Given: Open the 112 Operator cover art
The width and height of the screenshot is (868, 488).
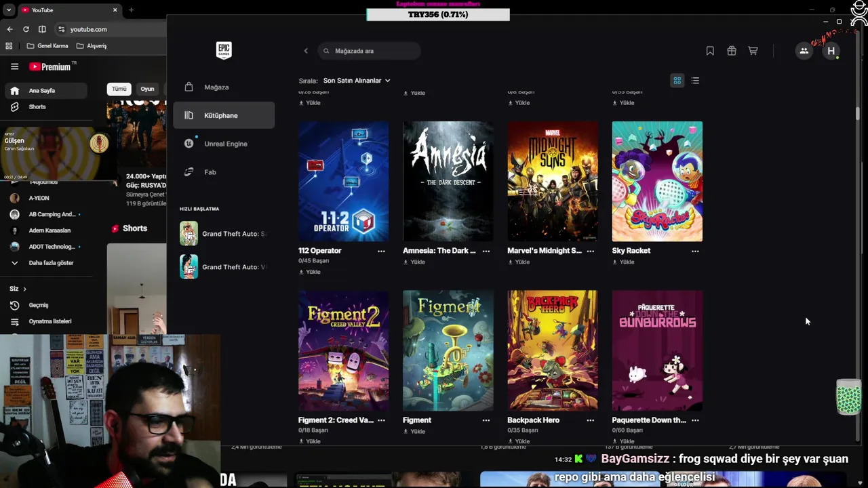Looking at the screenshot, I should (x=344, y=182).
